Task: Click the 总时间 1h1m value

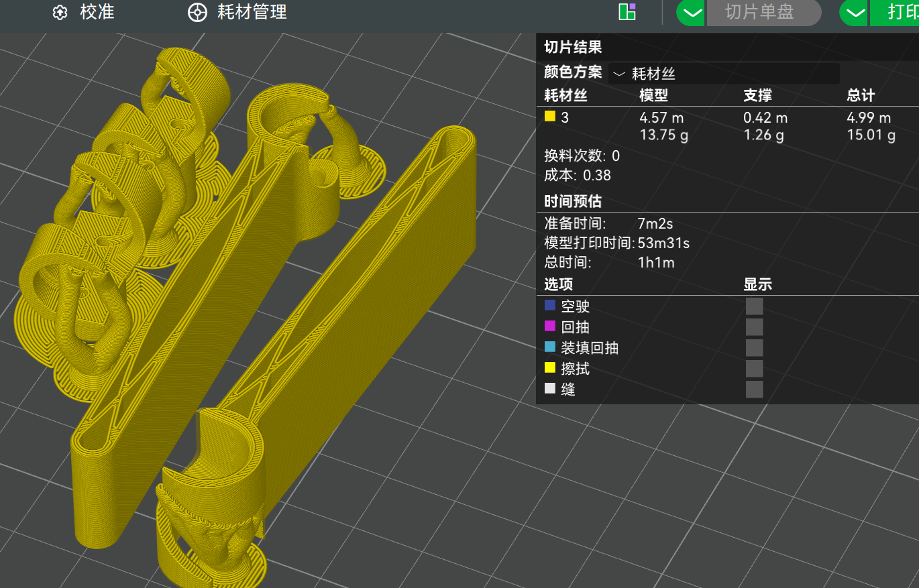Action: [x=656, y=262]
